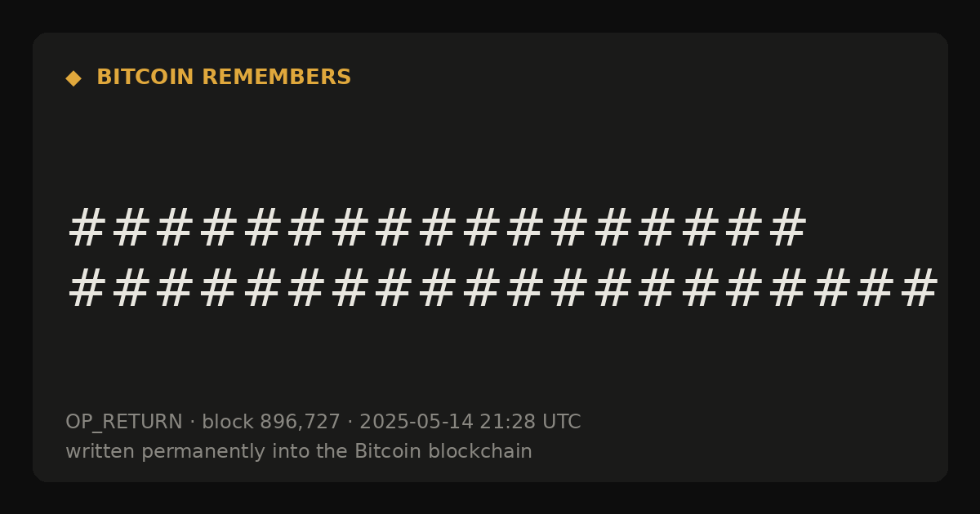
Task: Click the separator dot after OP_RETURN
Action: pyautogui.click(x=193, y=423)
